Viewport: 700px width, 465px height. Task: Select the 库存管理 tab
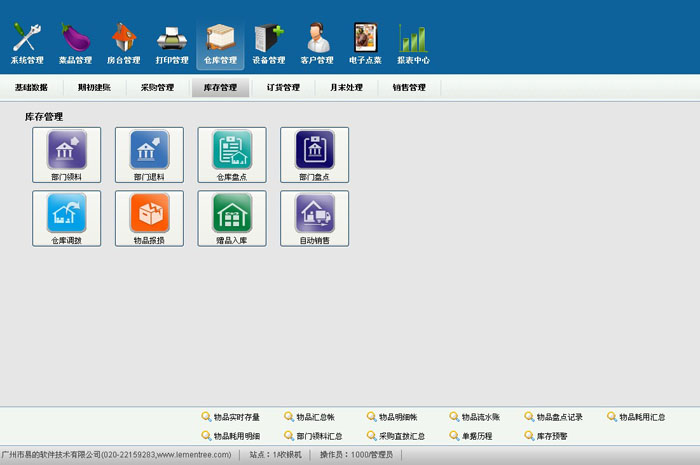coord(221,87)
